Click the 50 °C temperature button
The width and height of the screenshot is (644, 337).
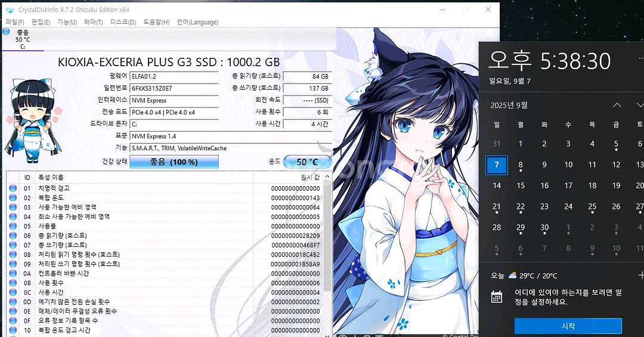tap(307, 162)
